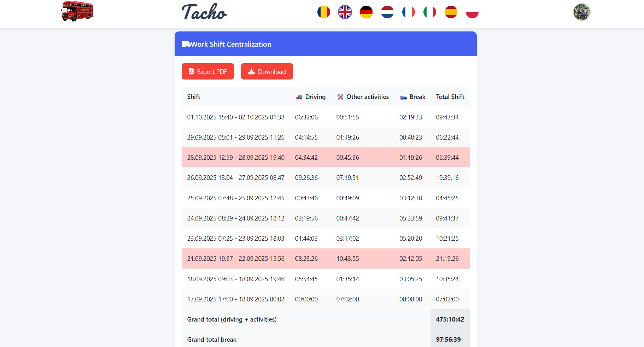This screenshot has width=644, height=347.
Task: Choose the German flag language
Action: click(366, 12)
